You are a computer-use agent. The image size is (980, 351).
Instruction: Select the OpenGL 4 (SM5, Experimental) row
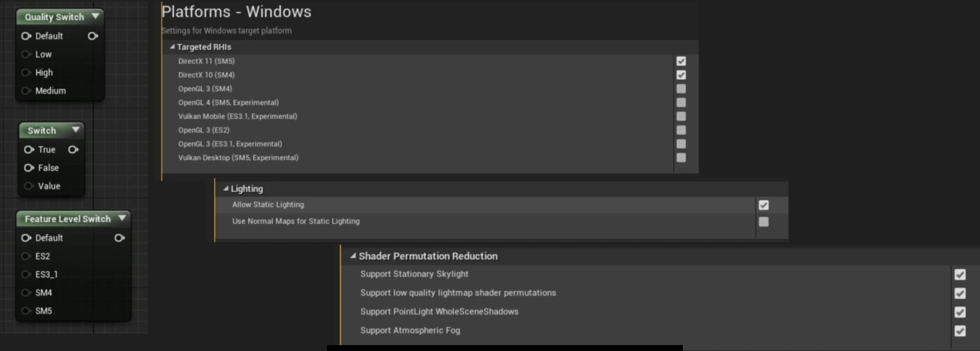[x=430, y=102]
